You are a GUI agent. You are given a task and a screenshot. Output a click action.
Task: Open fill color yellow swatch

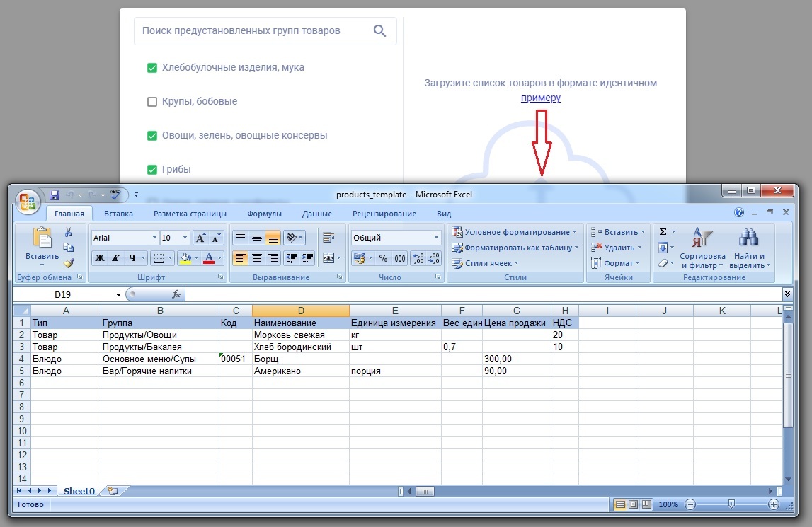pyautogui.click(x=185, y=257)
